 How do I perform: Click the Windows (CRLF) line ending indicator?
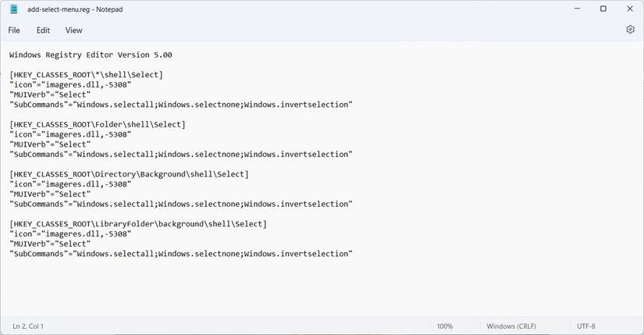tap(511, 326)
